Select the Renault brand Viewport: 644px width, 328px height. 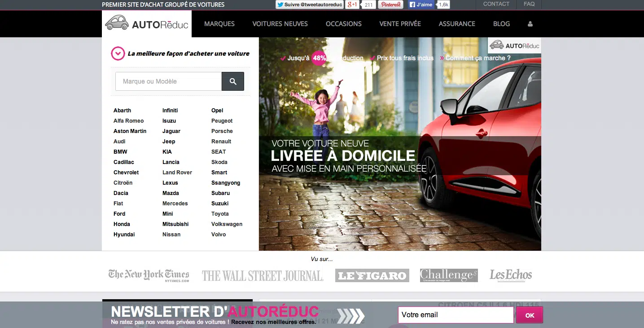[221, 142]
